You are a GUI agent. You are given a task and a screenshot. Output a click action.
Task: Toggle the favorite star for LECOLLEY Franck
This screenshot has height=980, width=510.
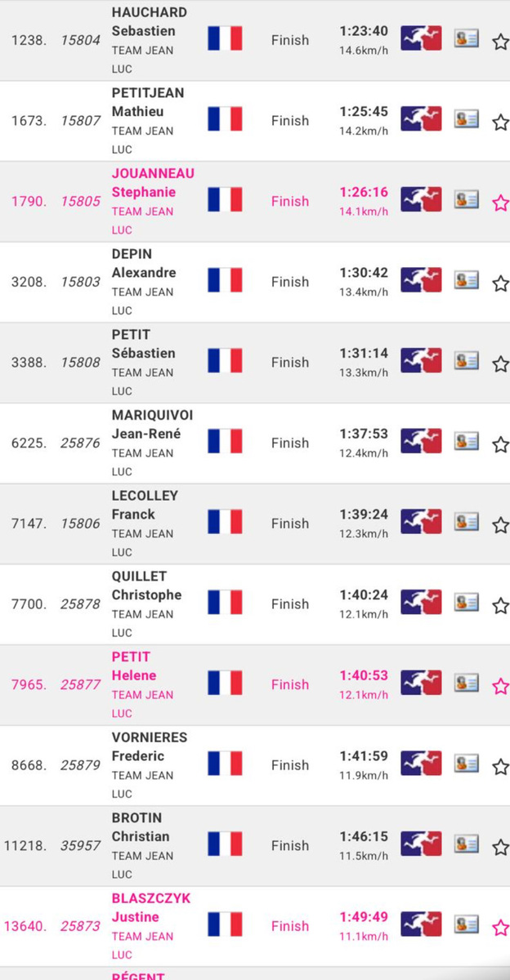click(500, 525)
